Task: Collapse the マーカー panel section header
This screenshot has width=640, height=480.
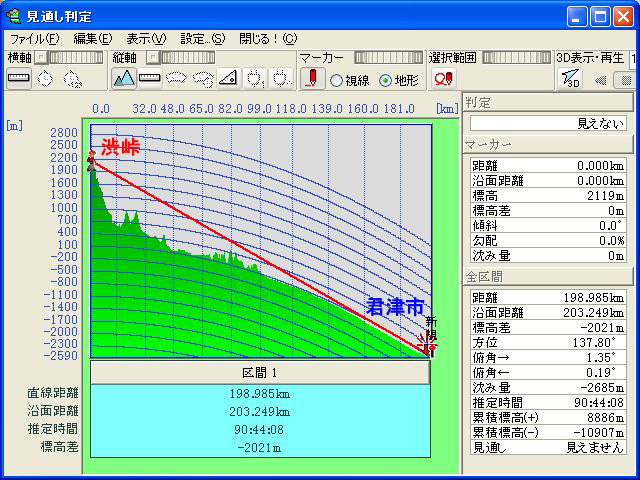Action: click(548, 145)
